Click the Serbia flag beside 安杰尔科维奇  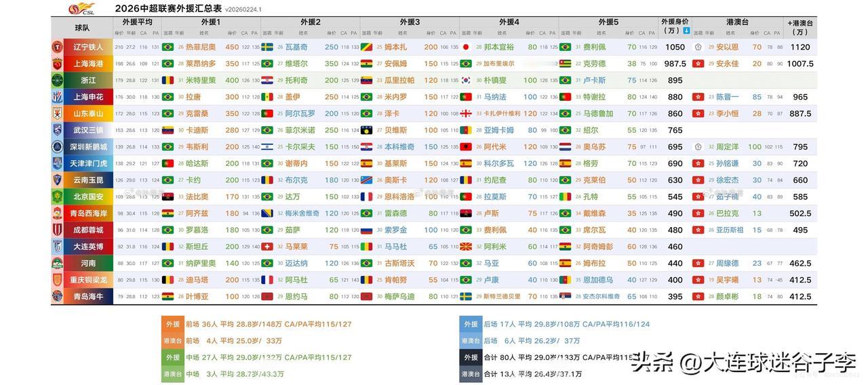(566, 296)
